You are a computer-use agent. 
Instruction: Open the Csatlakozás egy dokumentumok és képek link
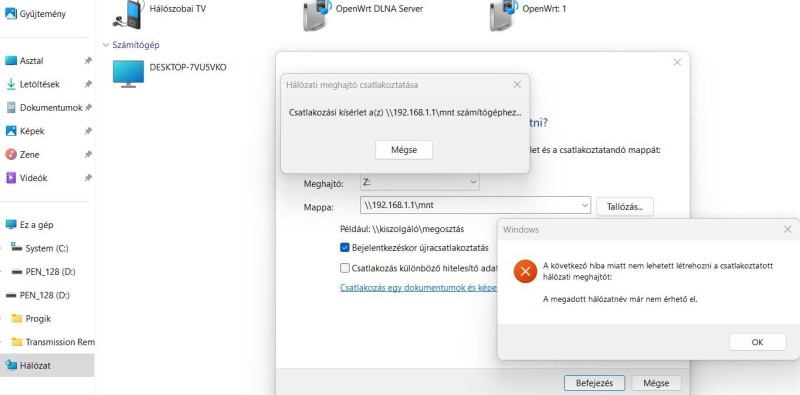pos(418,287)
